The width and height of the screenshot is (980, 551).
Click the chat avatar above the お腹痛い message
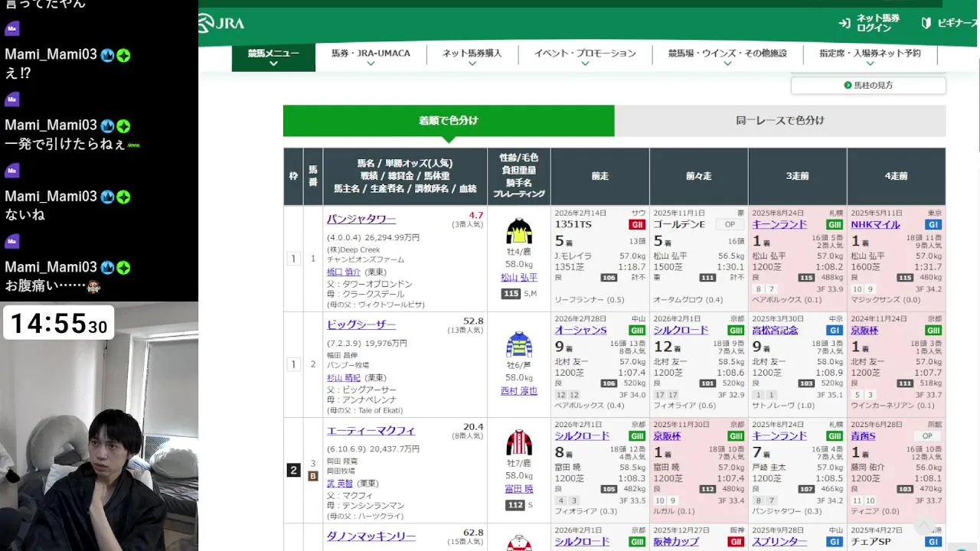tap(11, 241)
